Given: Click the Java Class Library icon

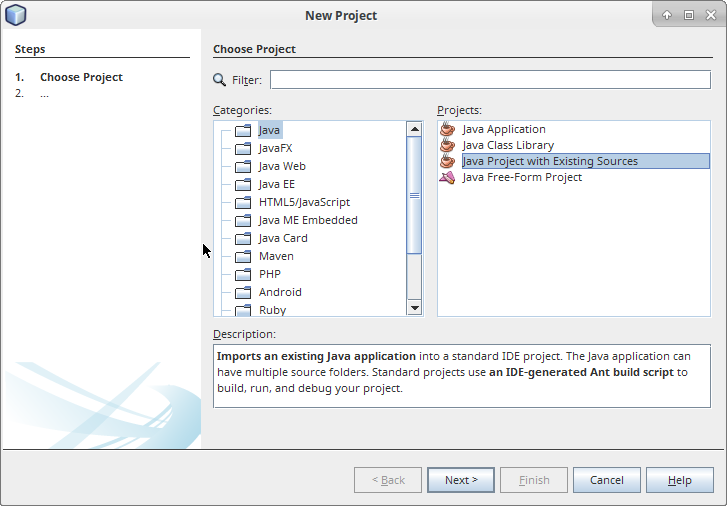Looking at the screenshot, I should click(448, 145).
